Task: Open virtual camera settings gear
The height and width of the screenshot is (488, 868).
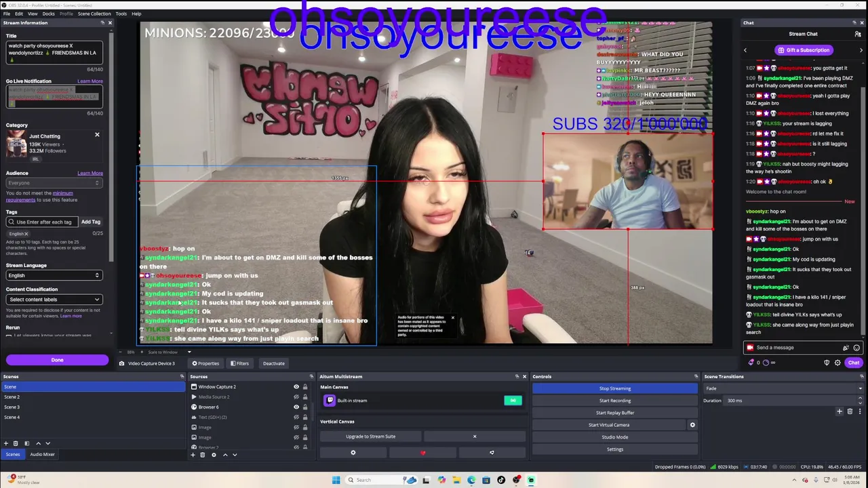Action: 692,425
